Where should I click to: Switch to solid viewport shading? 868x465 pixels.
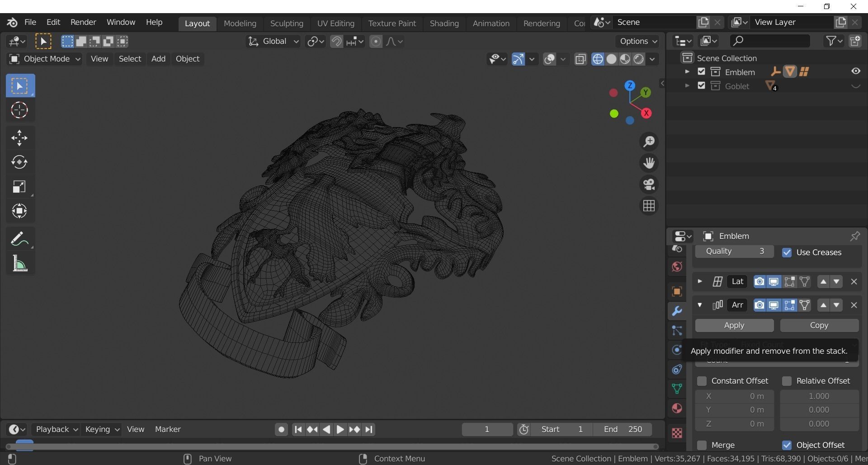point(611,59)
